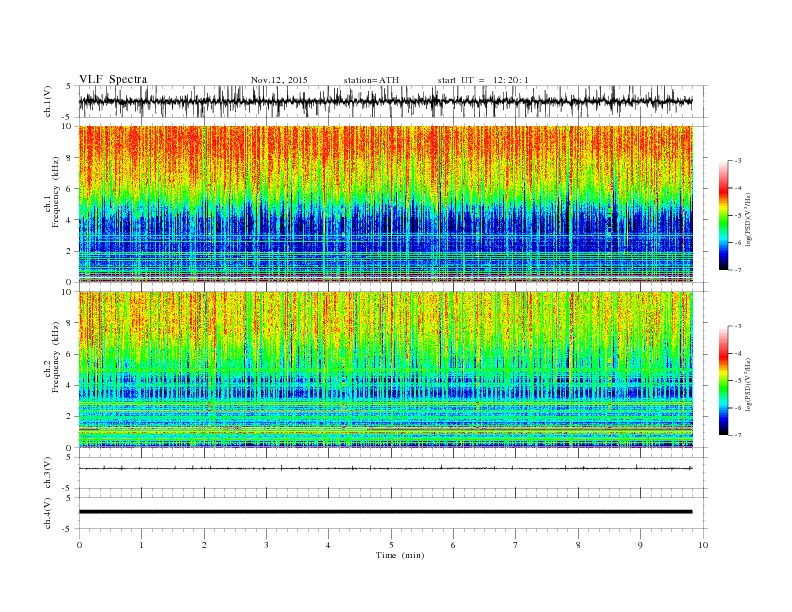The width and height of the screenshot is (792, 612).
Task: Click the ch.3 thin voltage trace
Action: coord(385,468)
